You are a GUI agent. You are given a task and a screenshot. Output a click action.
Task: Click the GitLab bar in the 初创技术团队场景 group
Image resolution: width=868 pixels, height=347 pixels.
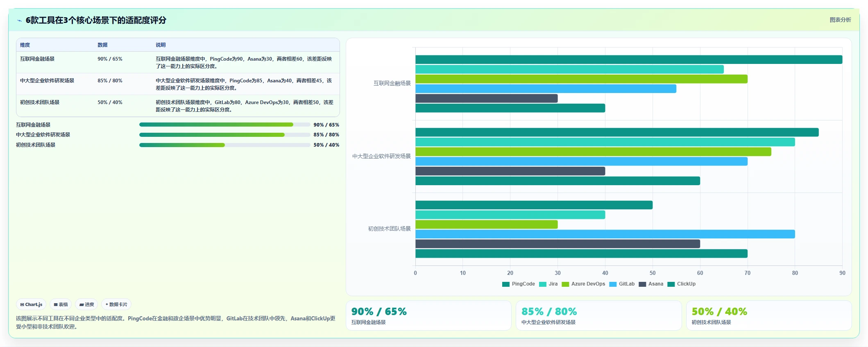pos(605,234)
